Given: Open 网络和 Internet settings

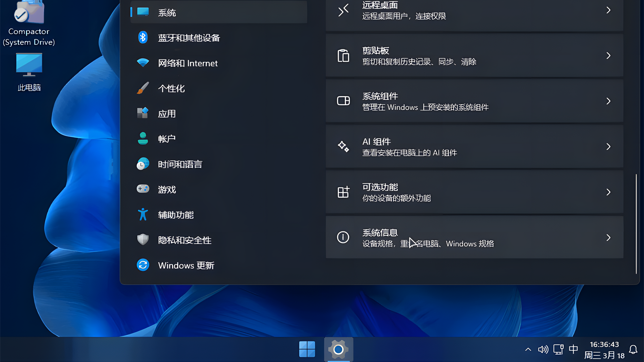Looking at the screenshot, I should [x=219, y=63].
